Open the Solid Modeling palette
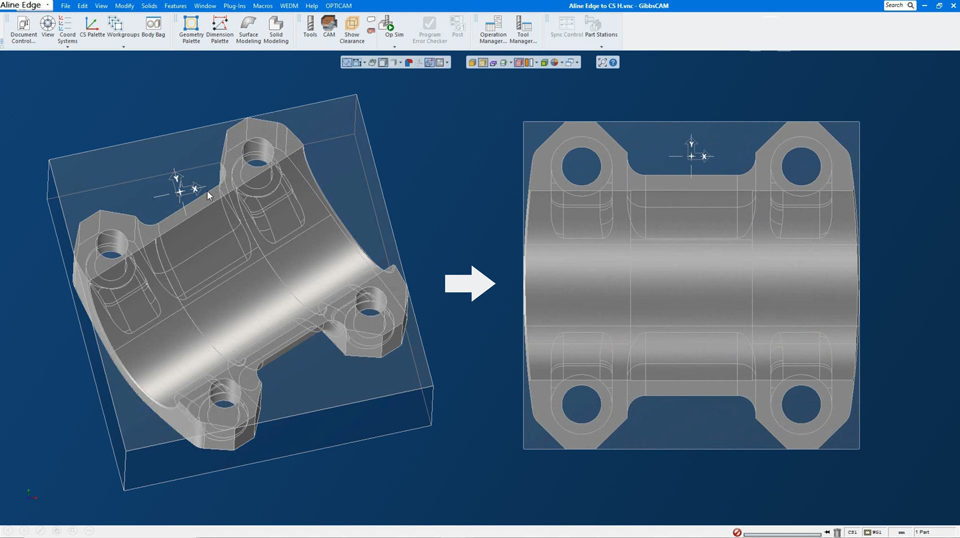Image resolution: width=960 pixels, height=538 pixels. [x=276, y=28]
